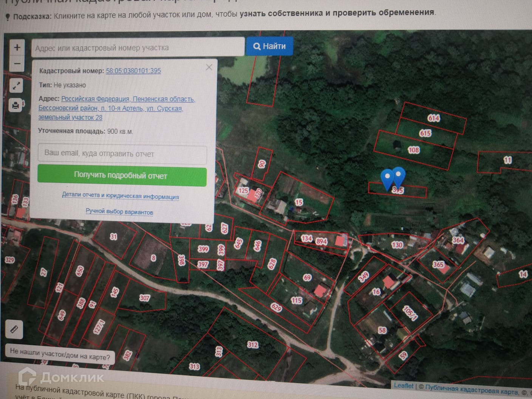Select parcel 115 on the map
Image resolution: width=532 pixels, height=399 pixels.
tap(297, 301)
